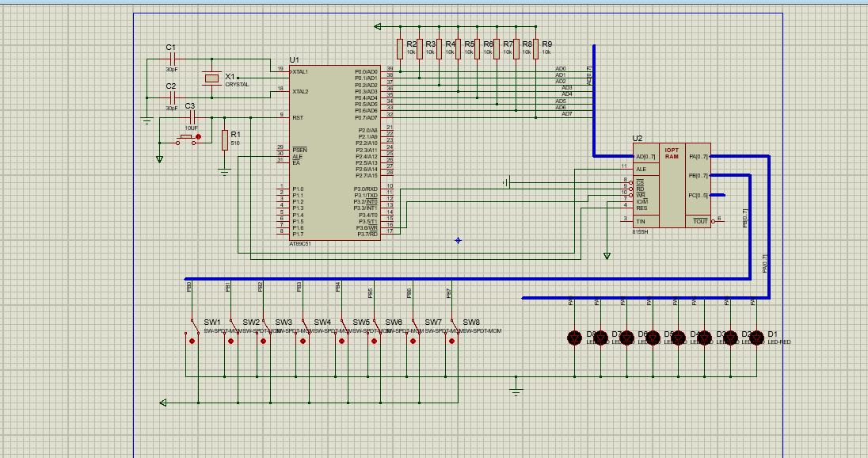Click the ground symbol below the LED row

[x=516, y=391]
